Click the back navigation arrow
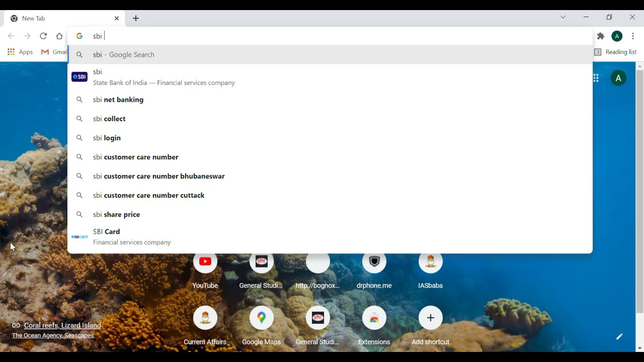This screenshot has height=362, width=644. (11, 36)
